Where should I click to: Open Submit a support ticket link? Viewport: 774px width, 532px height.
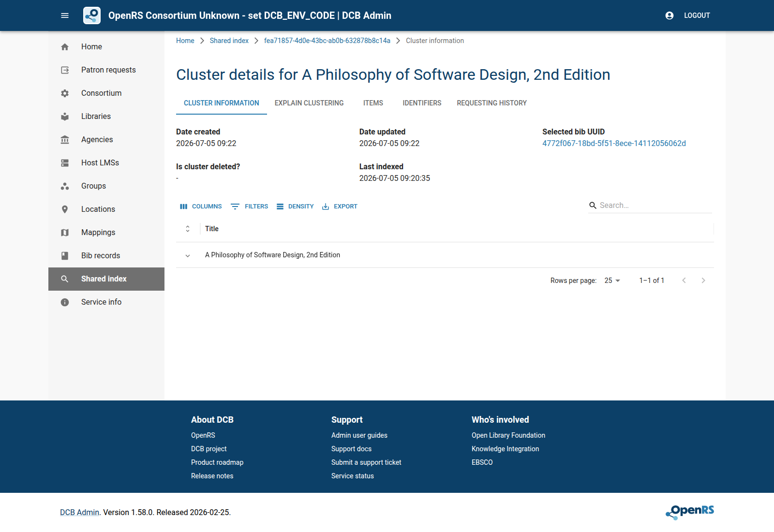[366, 462]
